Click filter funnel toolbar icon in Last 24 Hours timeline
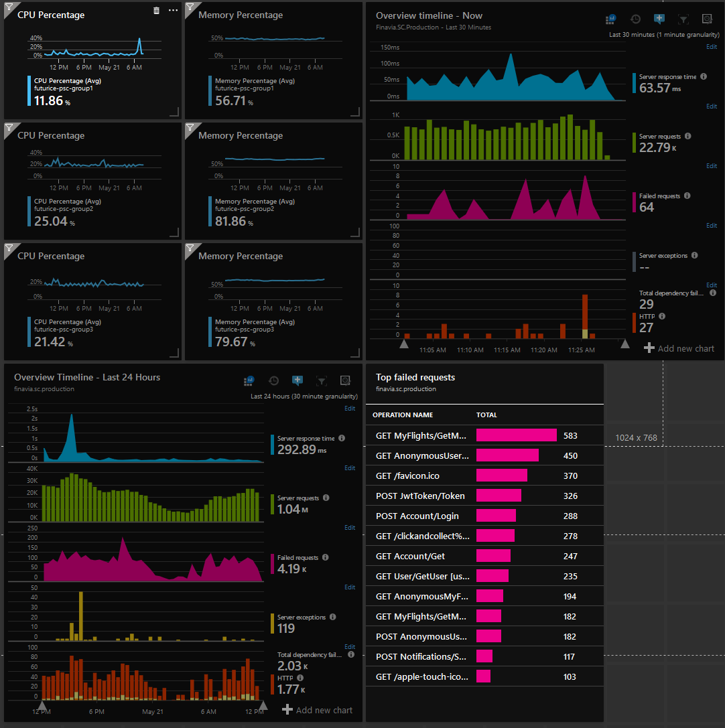The height and width of the screenshot is (728, 725). 322,380
